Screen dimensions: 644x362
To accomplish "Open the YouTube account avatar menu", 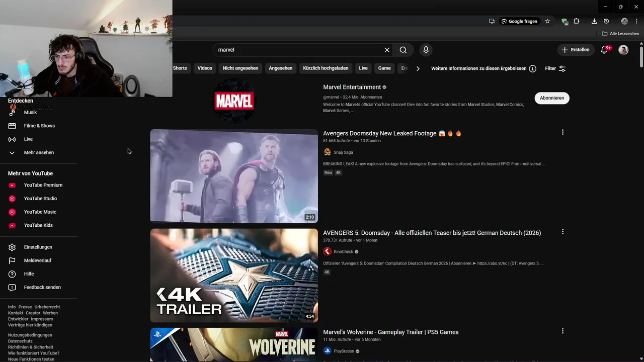I will point(623,50).
